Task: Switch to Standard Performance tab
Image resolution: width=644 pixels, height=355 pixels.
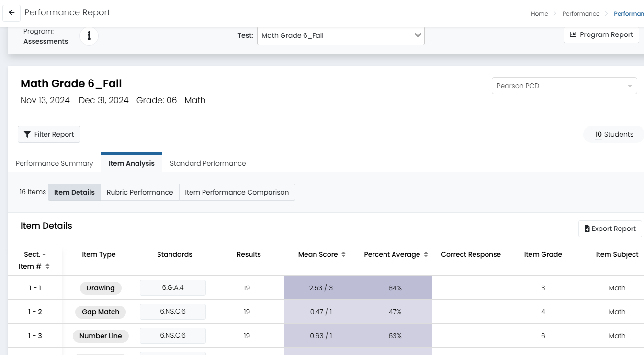Action: pyautogui.click(x=208, y=163)
